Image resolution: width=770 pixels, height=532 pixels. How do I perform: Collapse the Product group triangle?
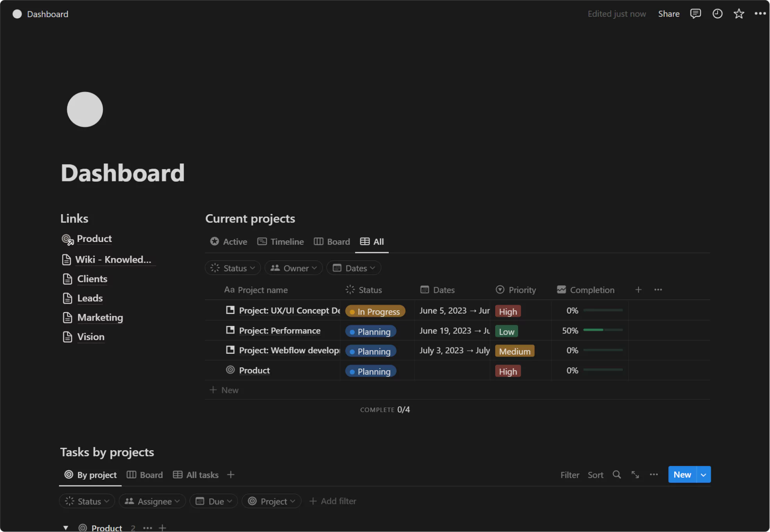point(66,528)
